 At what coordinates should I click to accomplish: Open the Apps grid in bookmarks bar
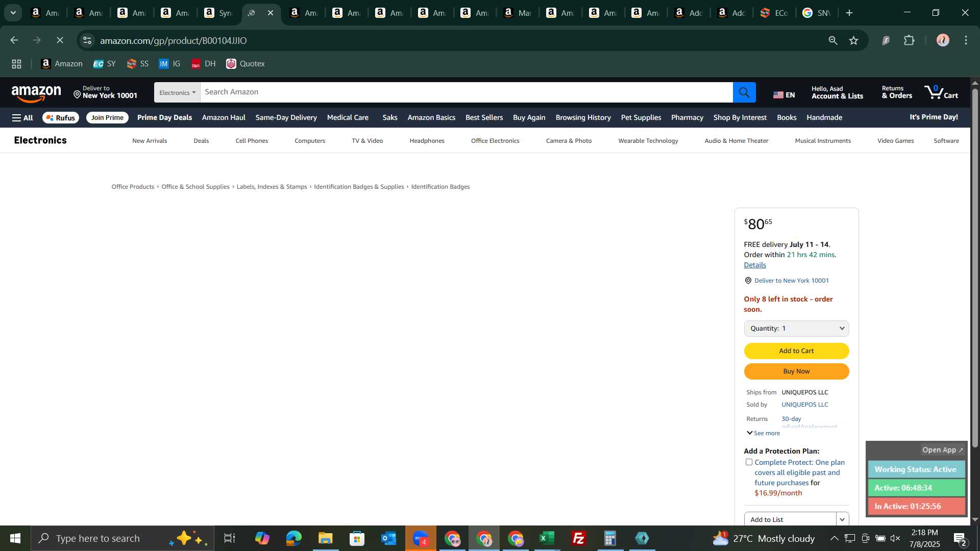point(16,64)
